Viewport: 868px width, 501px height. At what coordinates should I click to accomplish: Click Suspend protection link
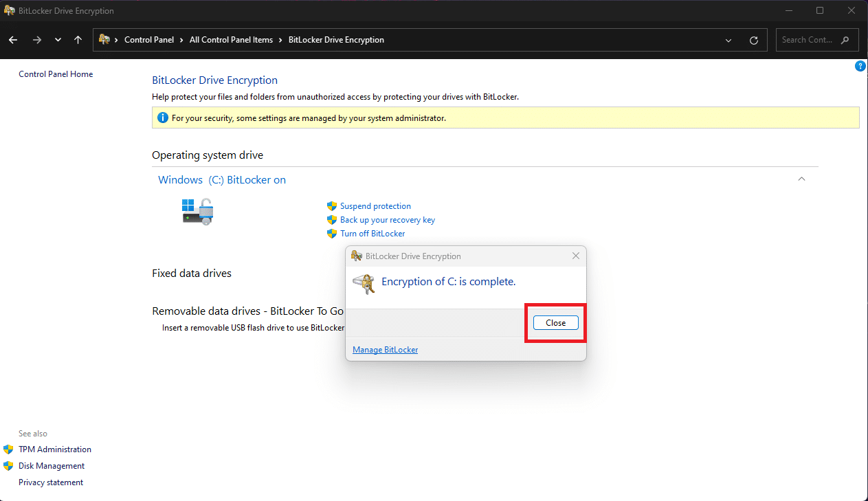375,206
